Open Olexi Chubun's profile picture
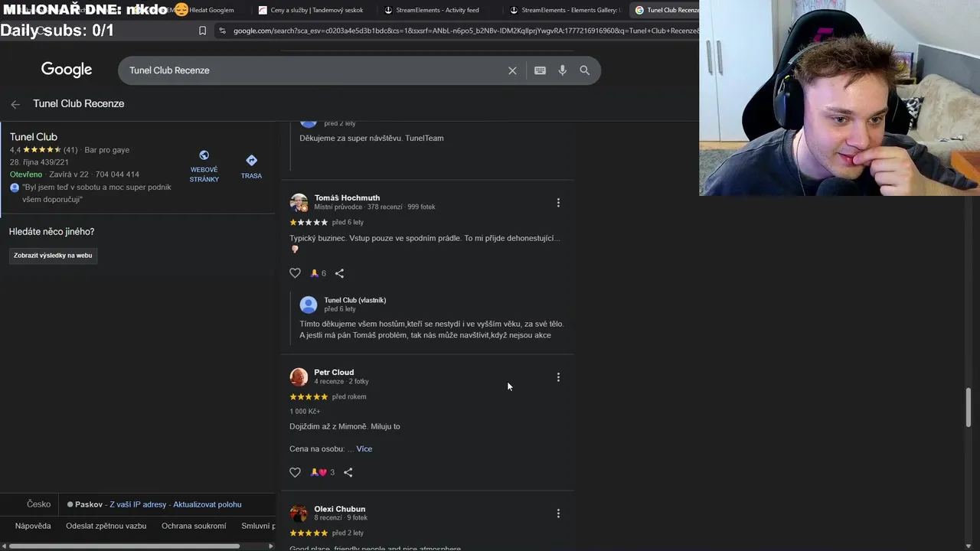This screenshot has height=551, width=980. tap(299, 513)
